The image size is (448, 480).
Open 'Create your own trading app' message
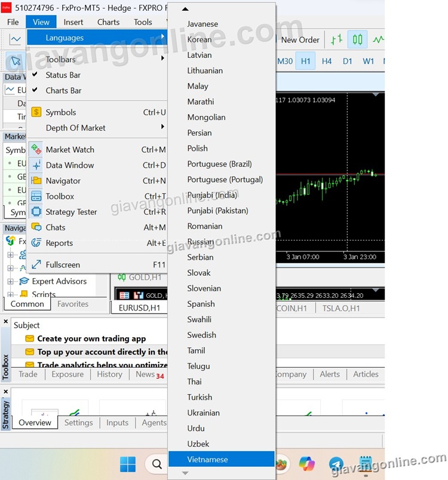91,339
